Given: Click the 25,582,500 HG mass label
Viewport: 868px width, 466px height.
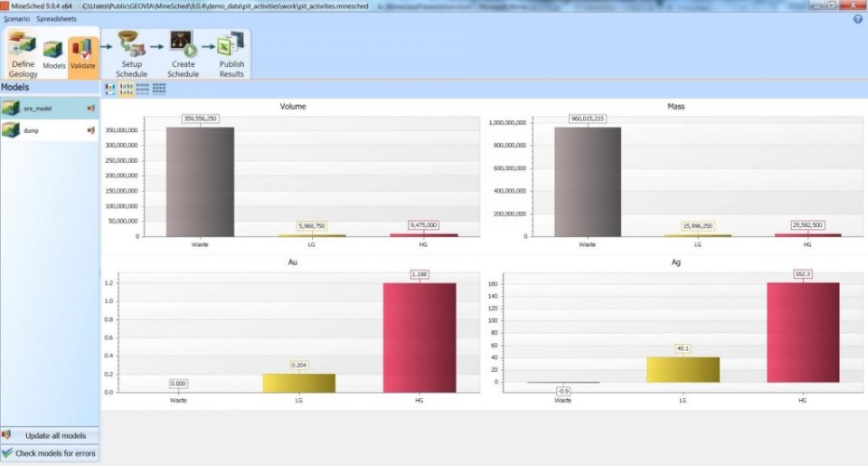Looking at the screenshot, I should (807, 225).
